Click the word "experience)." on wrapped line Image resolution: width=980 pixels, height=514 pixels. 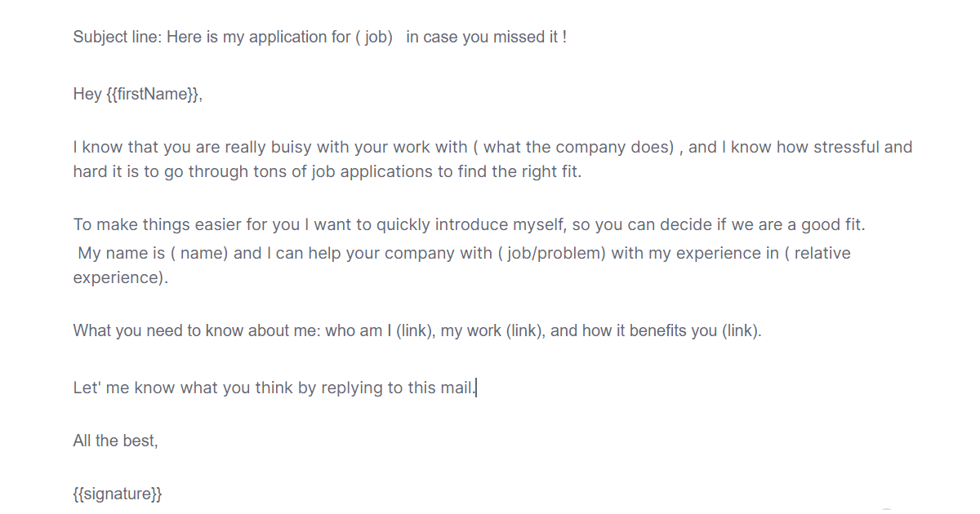click(x=120, y=277)
